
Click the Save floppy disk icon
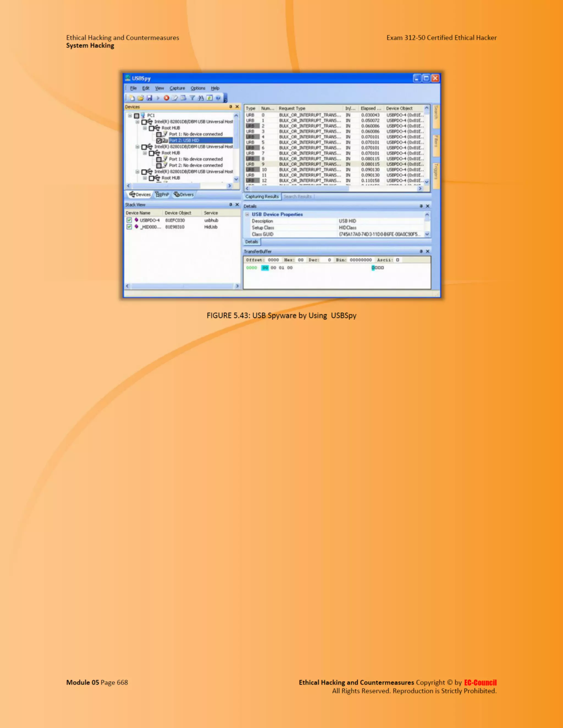point(149,98)
